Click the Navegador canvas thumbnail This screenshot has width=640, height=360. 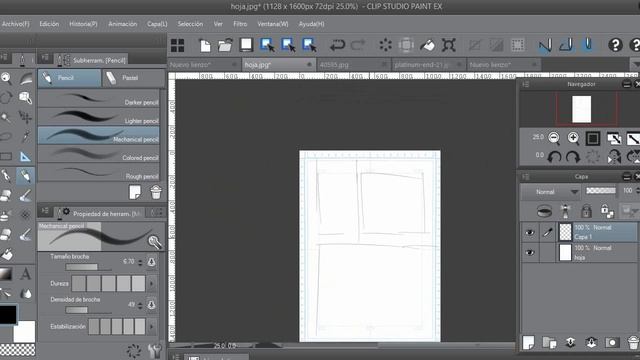(582, 109)
